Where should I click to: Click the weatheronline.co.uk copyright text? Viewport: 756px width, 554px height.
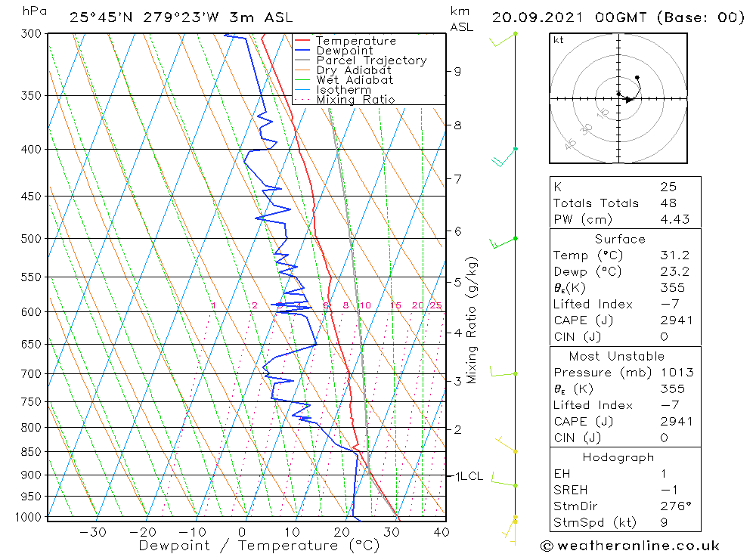tap(630, 546)
